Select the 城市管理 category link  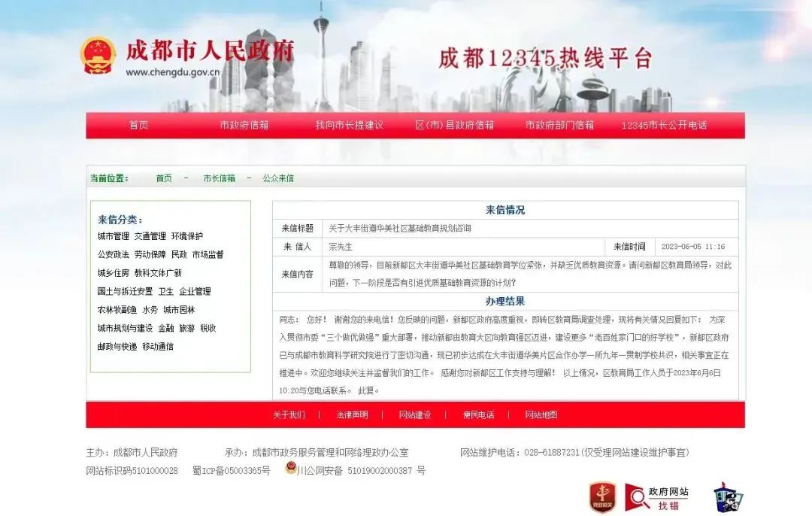coord(113,235)
